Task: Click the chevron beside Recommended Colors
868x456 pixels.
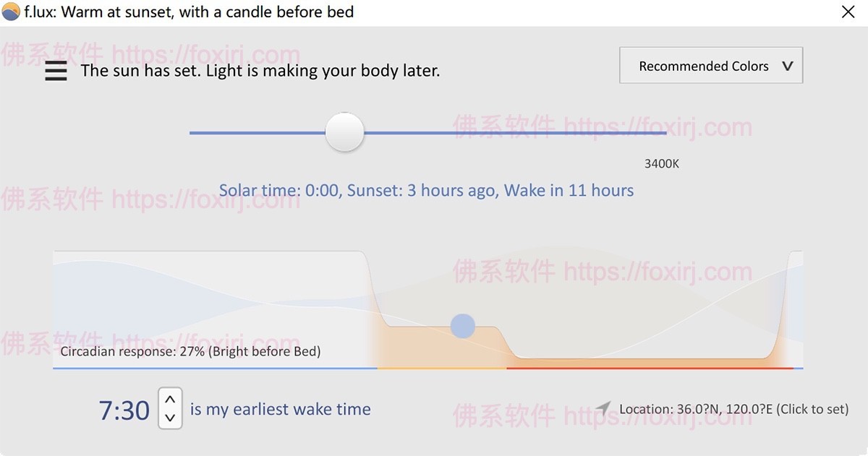Action: coord(788,65)
